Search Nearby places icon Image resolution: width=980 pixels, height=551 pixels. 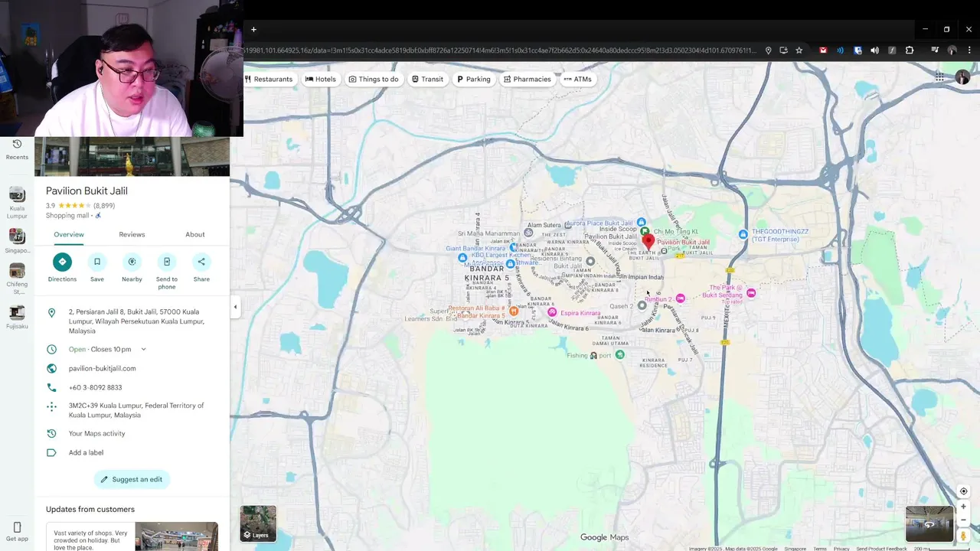pos(132,262)
